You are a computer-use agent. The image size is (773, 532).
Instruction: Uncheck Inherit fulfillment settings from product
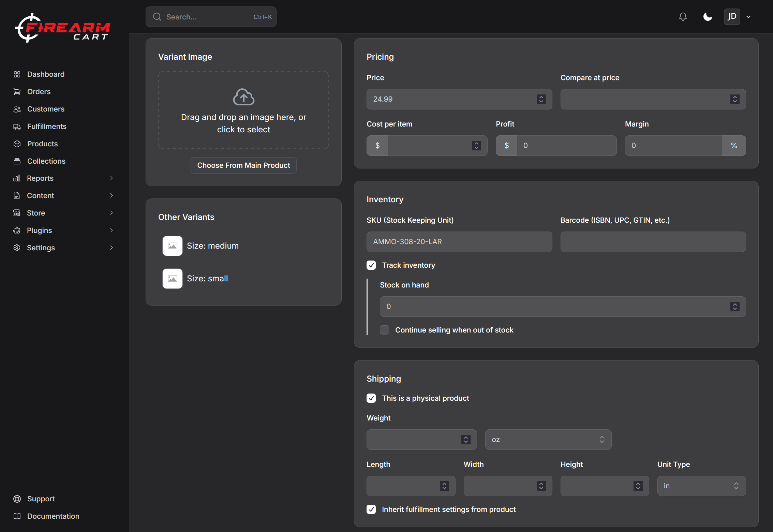click(x=371, y=509)
